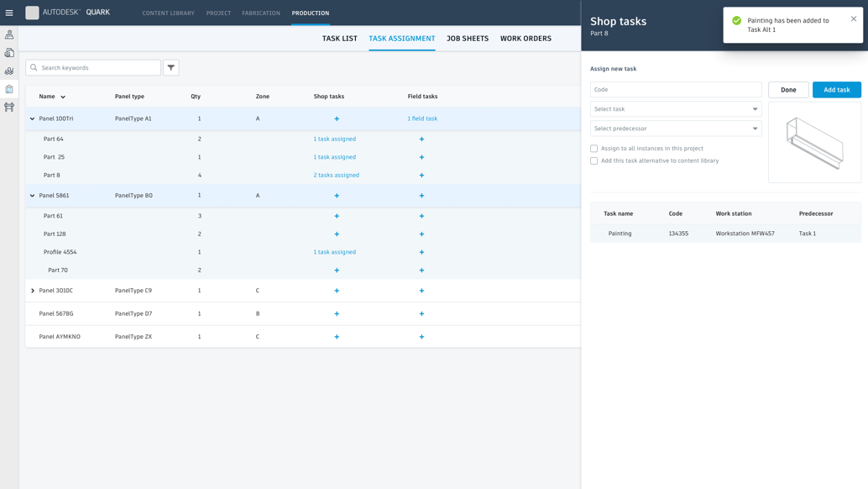Expand the Panel 3010C row

click(33, 291)
